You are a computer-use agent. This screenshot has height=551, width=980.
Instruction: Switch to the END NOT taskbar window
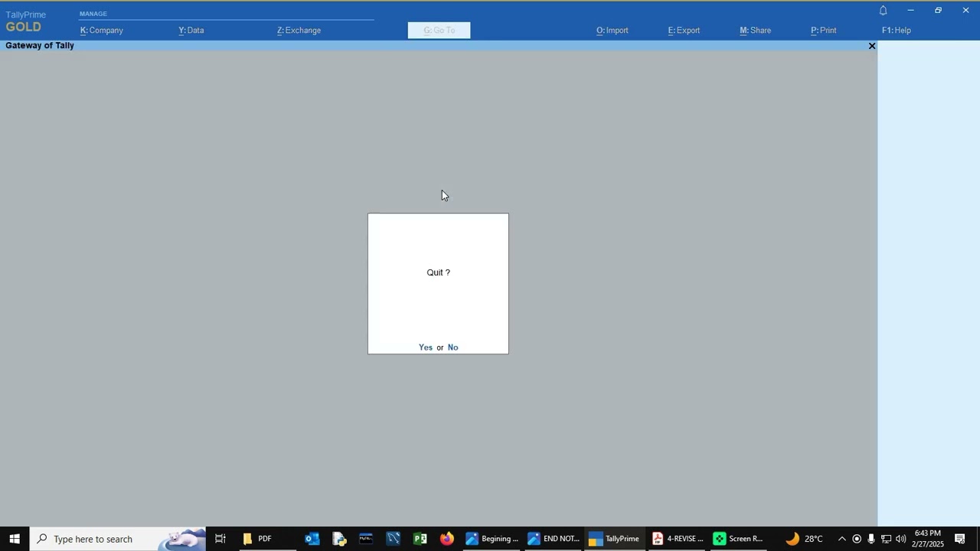[x=554, y=539]
